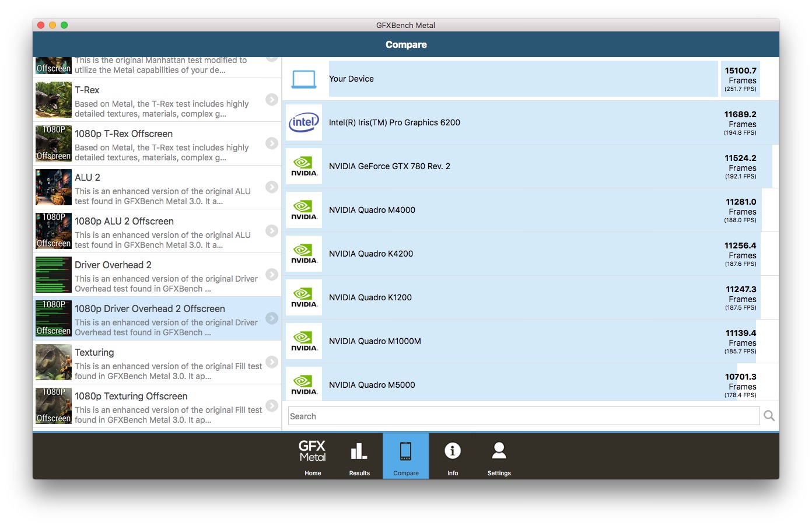The image size is (812, 526).
Task: Click the 11139.4 Frames score
Action: (740, 342)
